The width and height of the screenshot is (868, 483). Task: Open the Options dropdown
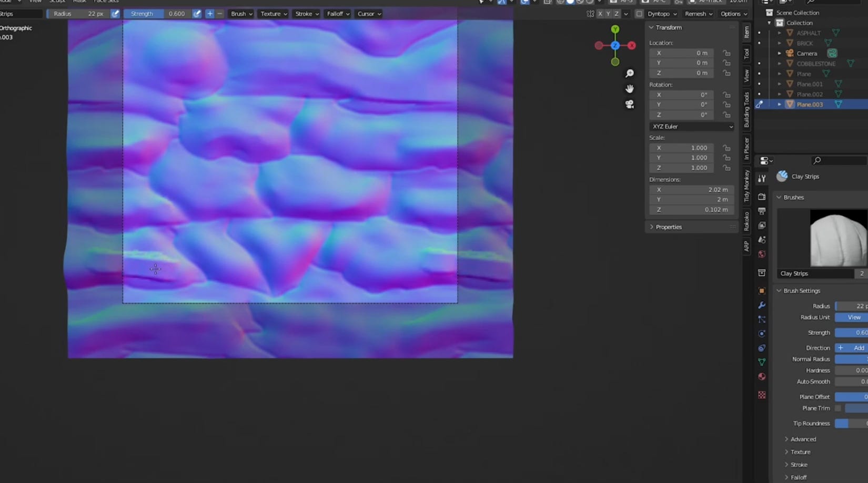tap(734, 14)
